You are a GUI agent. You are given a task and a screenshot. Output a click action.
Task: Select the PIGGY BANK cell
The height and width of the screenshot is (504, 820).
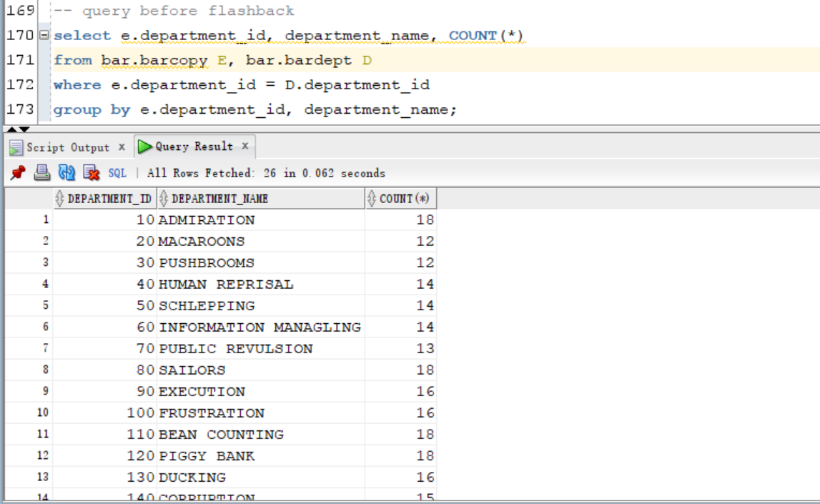coord(260,456)
